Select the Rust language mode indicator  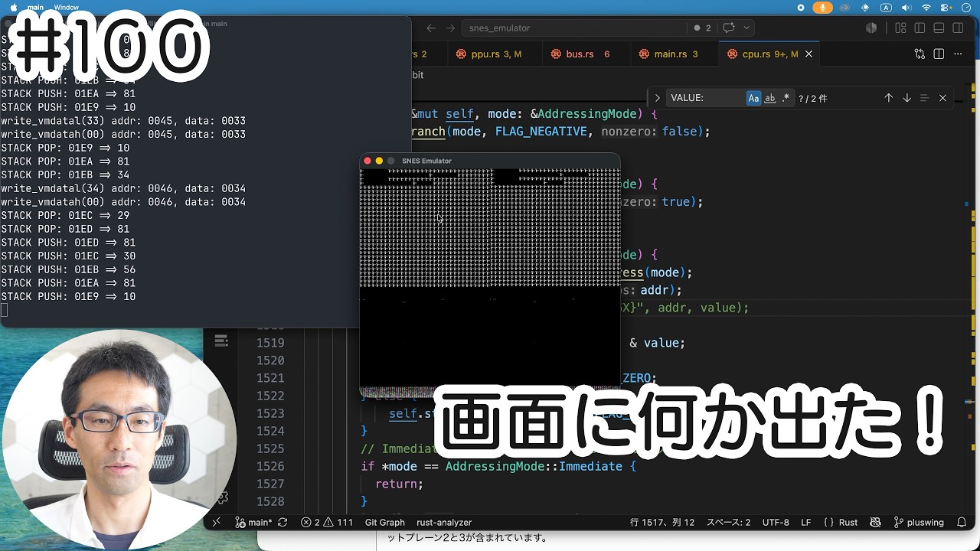point(848,522)
